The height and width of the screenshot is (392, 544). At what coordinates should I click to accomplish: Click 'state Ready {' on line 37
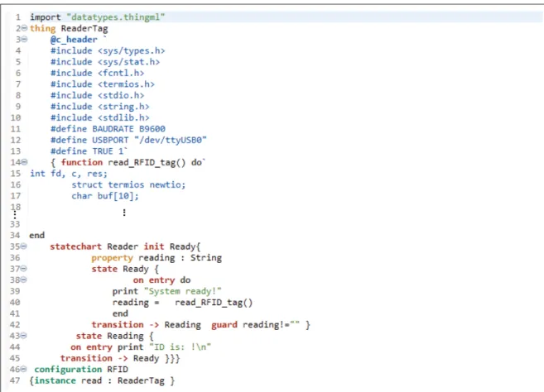click(x=125, y=269)
